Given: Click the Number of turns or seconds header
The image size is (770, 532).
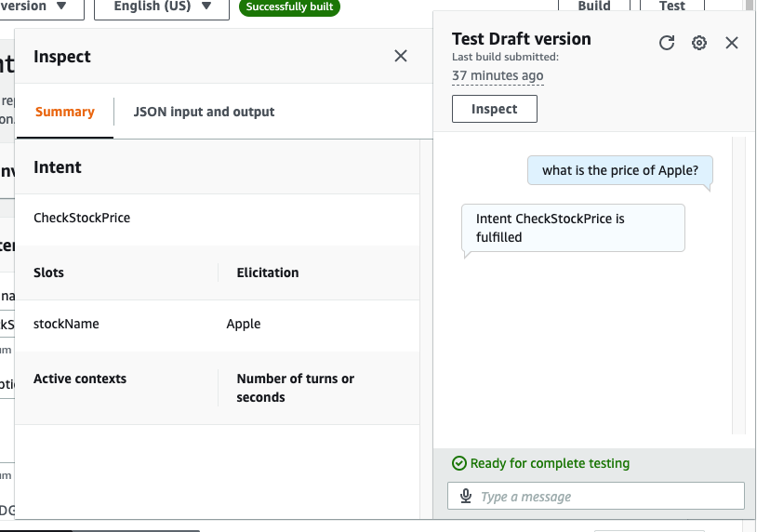Looking at the screenshot, I should (x=296, y=388).
